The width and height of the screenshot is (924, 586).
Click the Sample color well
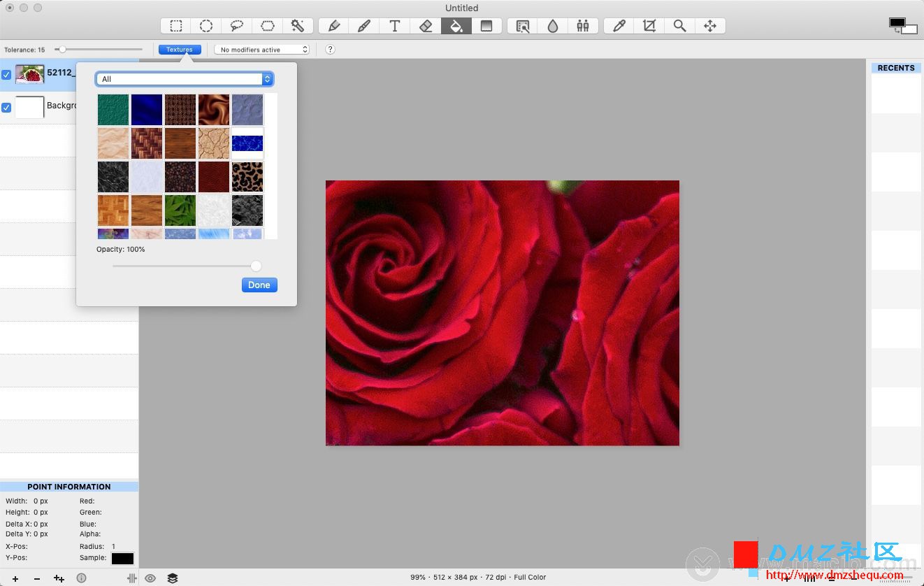(122, 558)
